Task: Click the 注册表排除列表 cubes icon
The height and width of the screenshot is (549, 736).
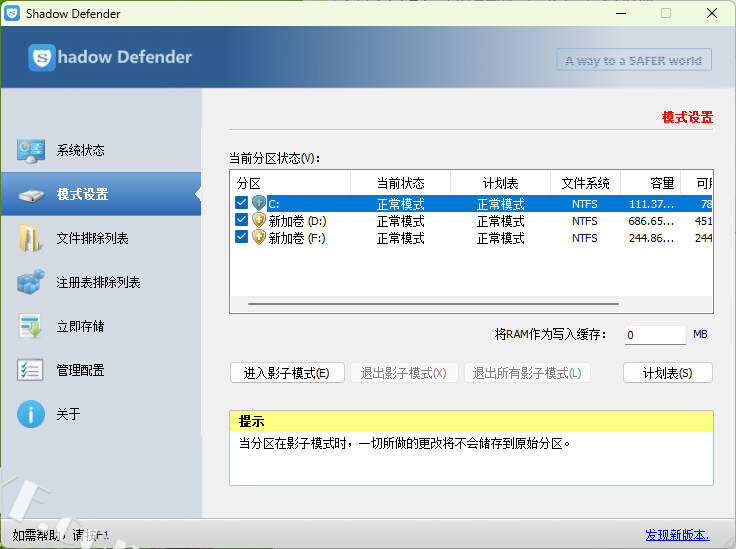Action: (x=31, y=282)
